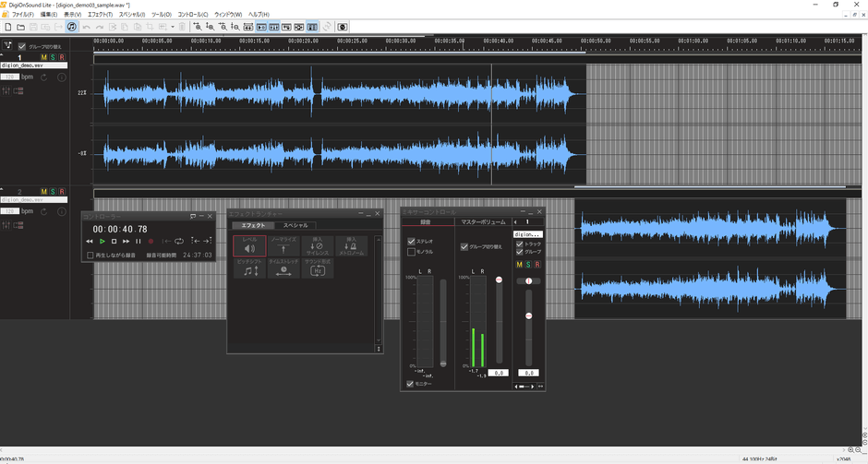Open the タイムストレッチ (Time Stretch) effect
Screen dimensions: 868x464
[x=283, y=268]
